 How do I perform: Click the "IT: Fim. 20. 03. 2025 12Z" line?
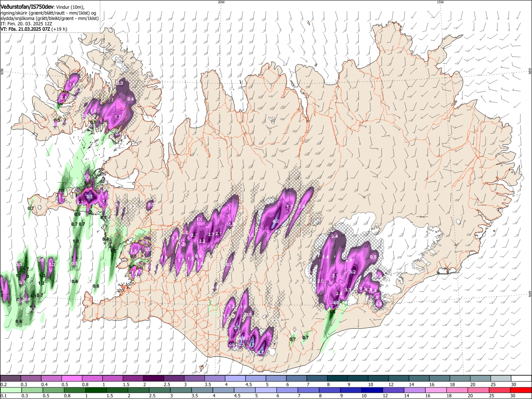[25, 24]
